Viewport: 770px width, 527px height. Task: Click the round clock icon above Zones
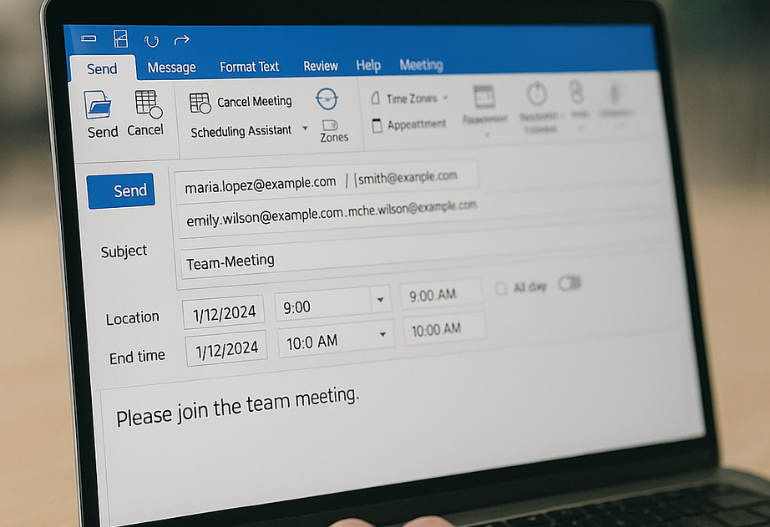pos(327,99)
